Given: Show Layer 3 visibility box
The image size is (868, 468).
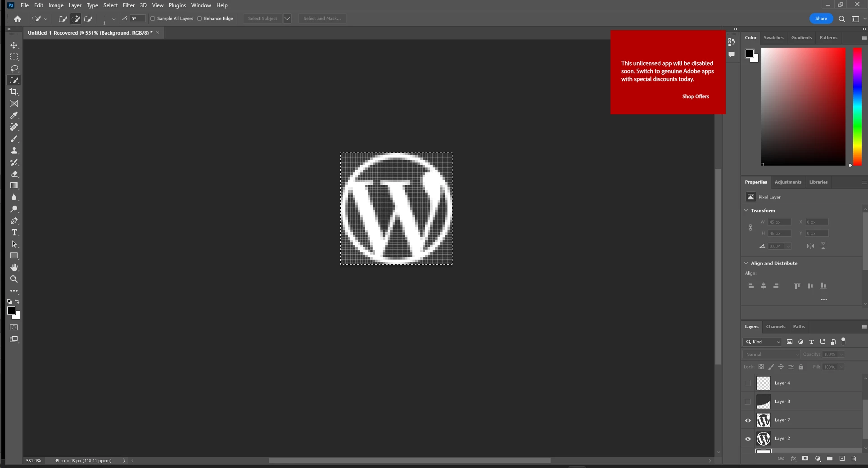Looking at the screenshot, I should tap(748, 402).
